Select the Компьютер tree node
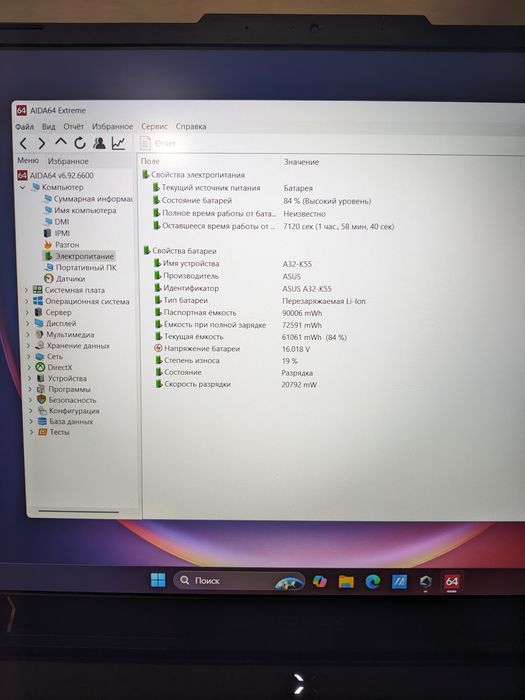The height and width of the screenshot is (700, 525). [x=58, y=188]
